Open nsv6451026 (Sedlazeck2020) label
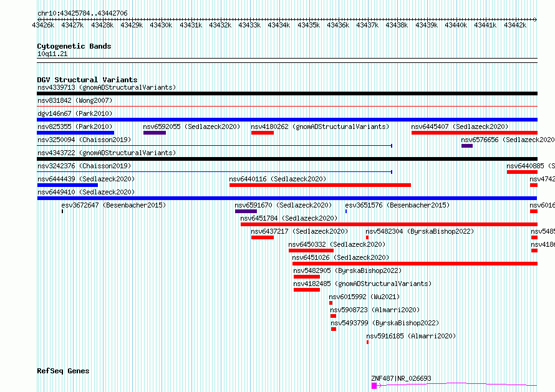 (340, 257)
